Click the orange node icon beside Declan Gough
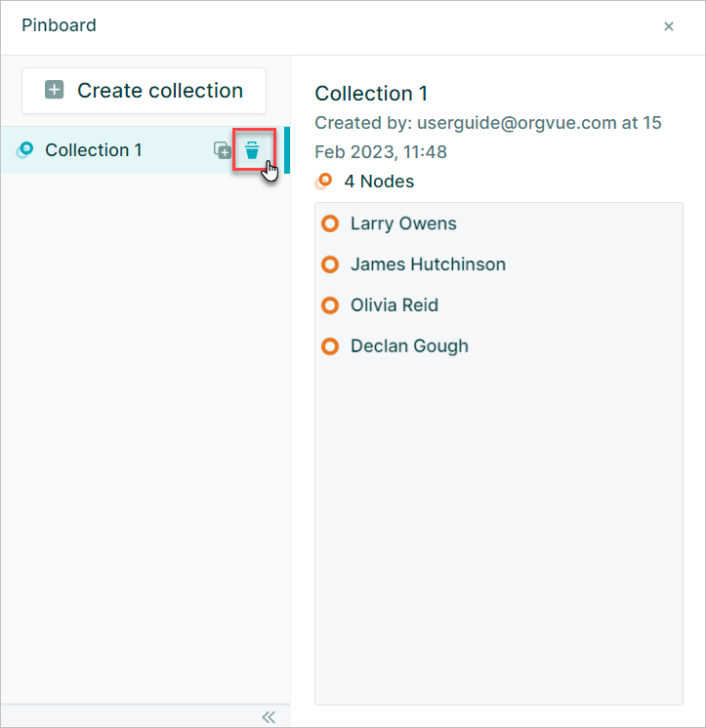Screen dimensions: 706x728 (330, 345)
